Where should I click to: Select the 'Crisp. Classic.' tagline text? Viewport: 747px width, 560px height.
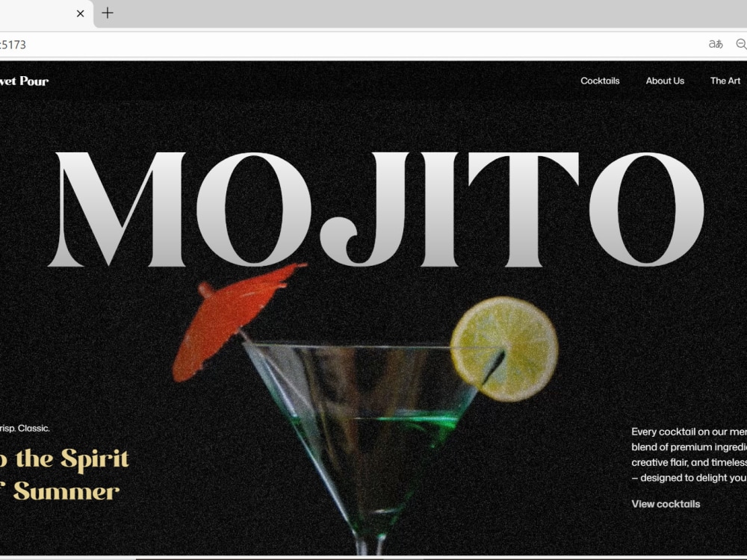click(25, 428)
